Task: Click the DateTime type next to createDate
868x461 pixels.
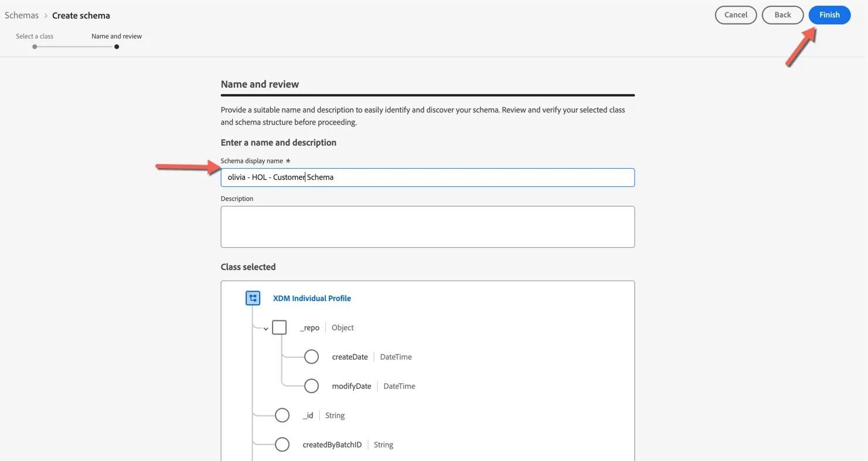Action: point(396,357)
